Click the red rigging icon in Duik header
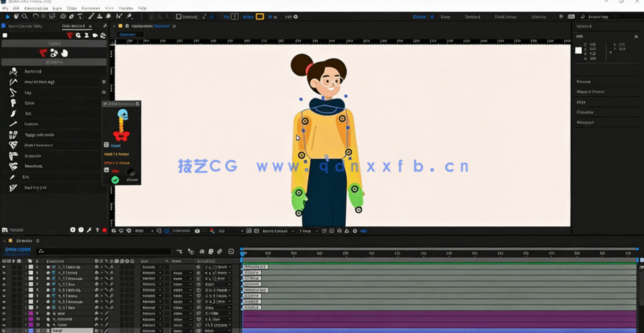The width and height of the screenshot is (644, 333). (x=69, y=36)
